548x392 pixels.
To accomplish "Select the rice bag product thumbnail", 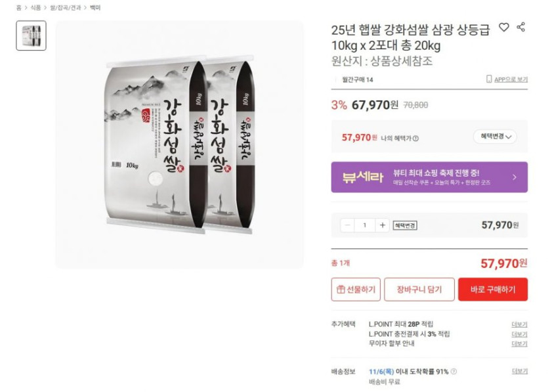I will click(x=31, y=35).
